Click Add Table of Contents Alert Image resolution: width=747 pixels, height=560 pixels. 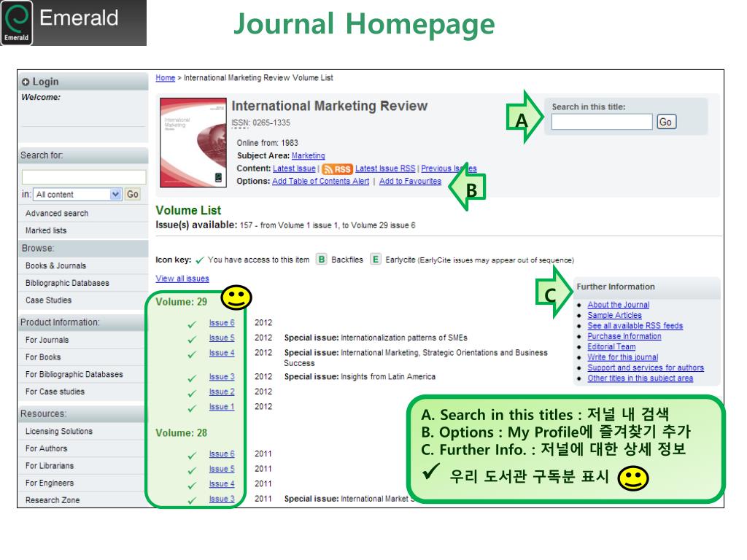(321, 182)
